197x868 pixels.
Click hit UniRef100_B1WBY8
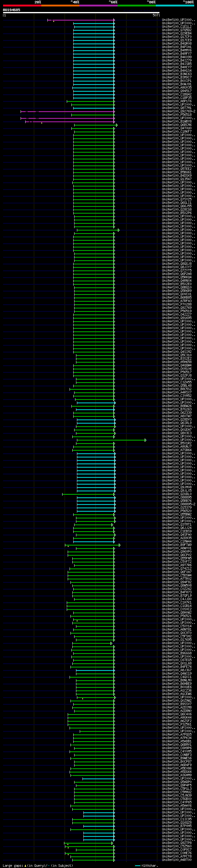[177, 122]
